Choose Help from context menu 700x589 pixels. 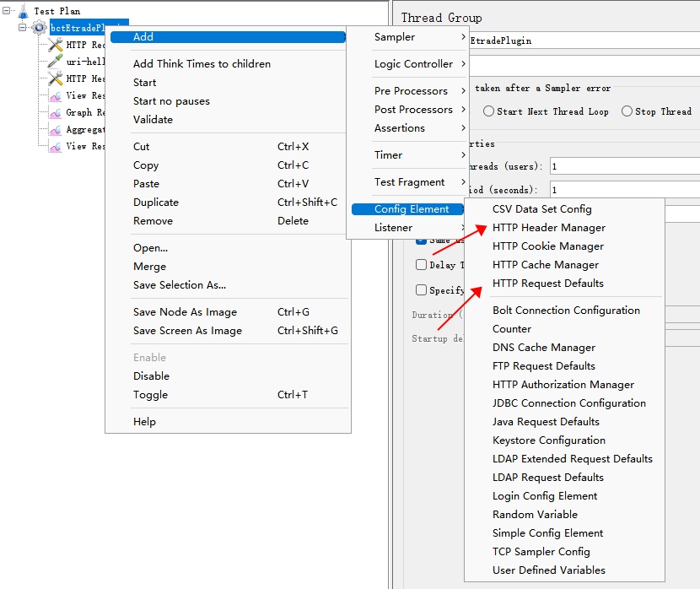pyautogui.click(x=145, y=422)
